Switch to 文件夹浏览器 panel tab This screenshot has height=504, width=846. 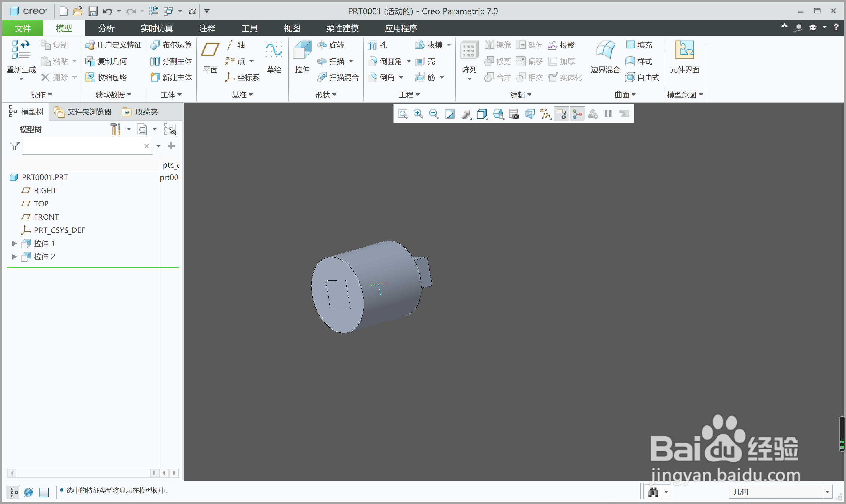click(82, 112)
